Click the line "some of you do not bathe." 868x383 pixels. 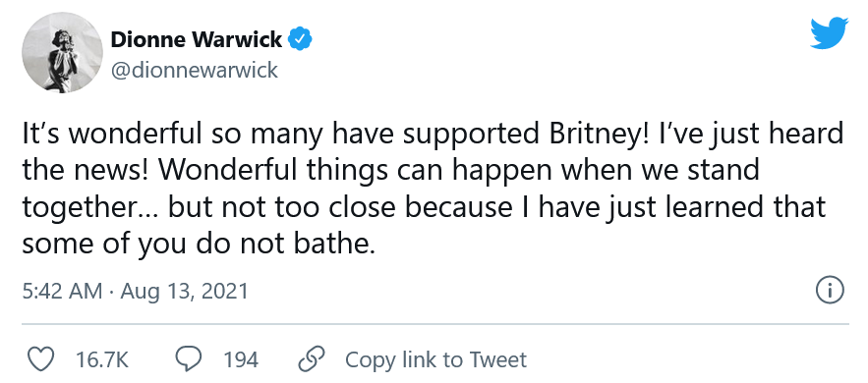point(199,244)
